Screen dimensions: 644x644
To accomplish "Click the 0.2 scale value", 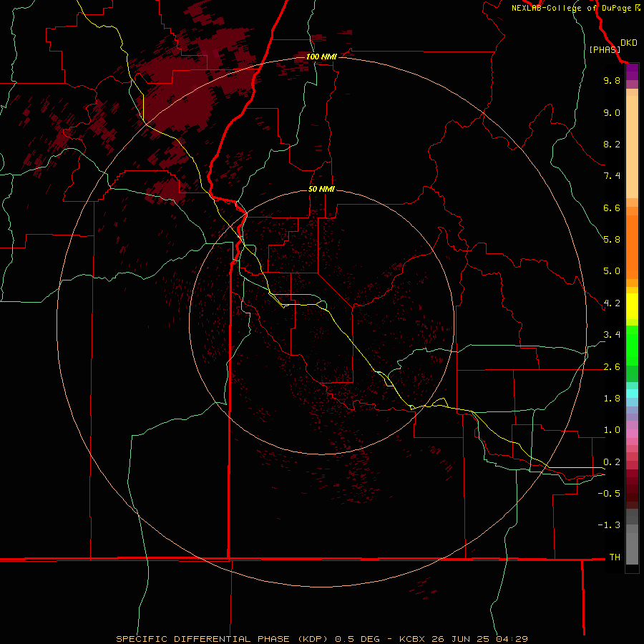I will [612, 462].
